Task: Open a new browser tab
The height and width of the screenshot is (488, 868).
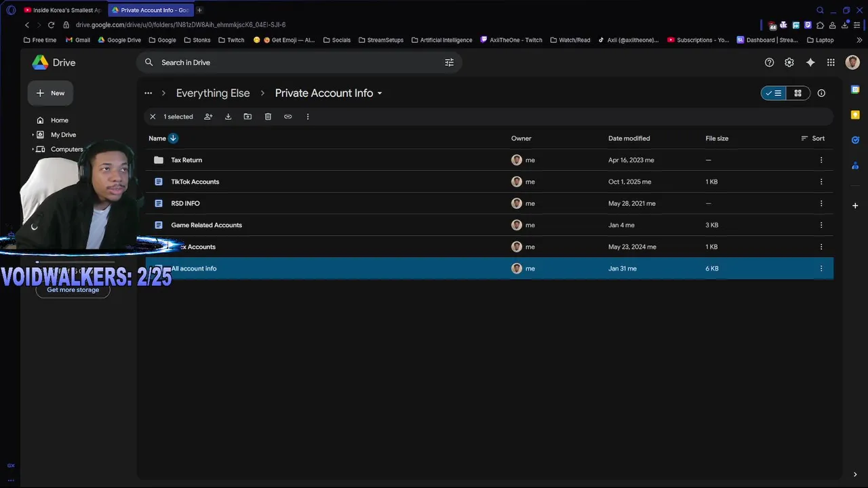Action: click(199, 10)
